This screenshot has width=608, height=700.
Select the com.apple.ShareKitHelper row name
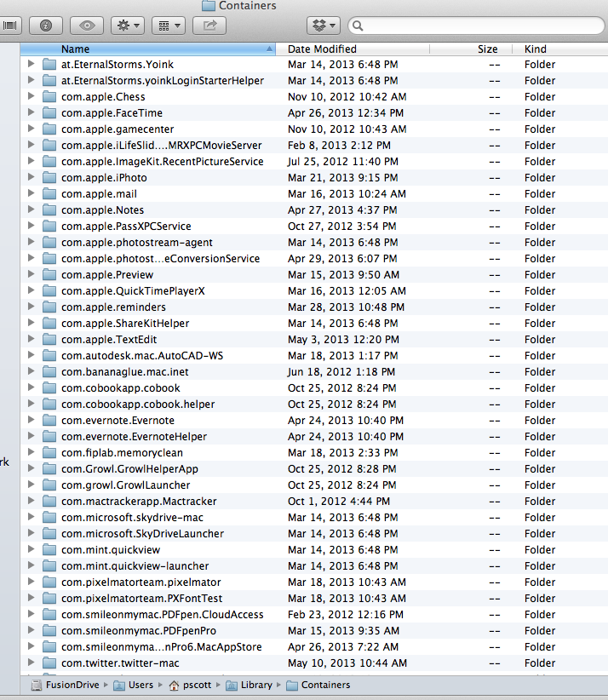[x=125, y=324]
